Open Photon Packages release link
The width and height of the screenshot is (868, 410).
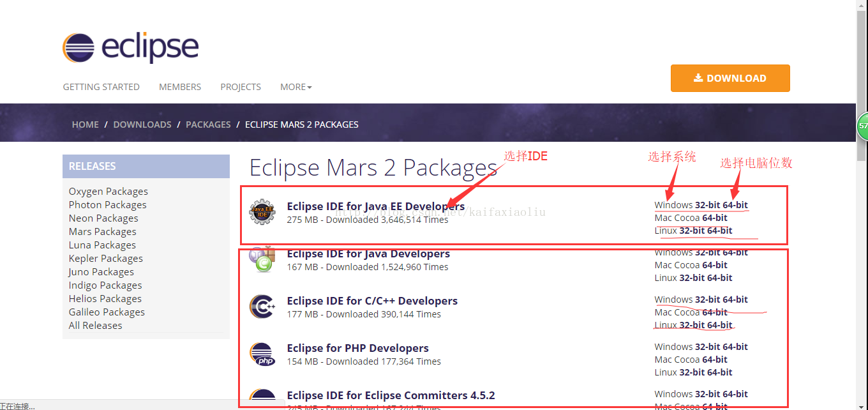coord(108,205)
